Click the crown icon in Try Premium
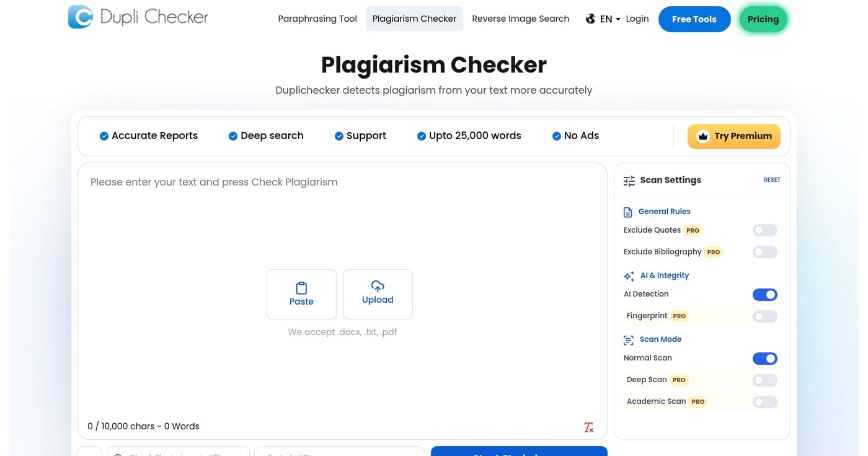 (702, 136)
